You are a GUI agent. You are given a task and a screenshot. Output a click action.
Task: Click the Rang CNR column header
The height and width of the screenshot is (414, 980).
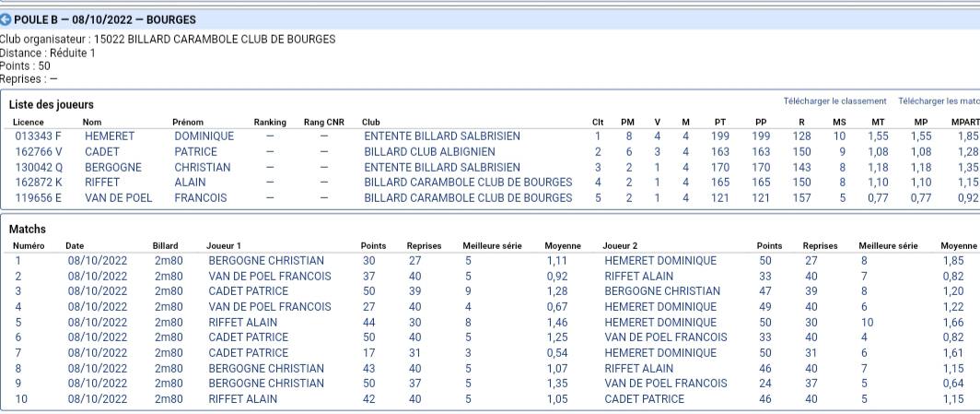coord(324,122)
